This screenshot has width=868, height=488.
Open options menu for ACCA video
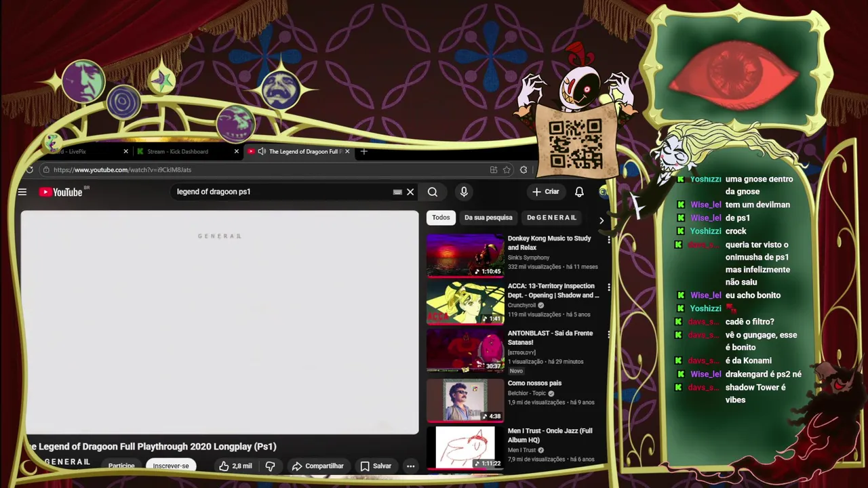coord(609,287)
